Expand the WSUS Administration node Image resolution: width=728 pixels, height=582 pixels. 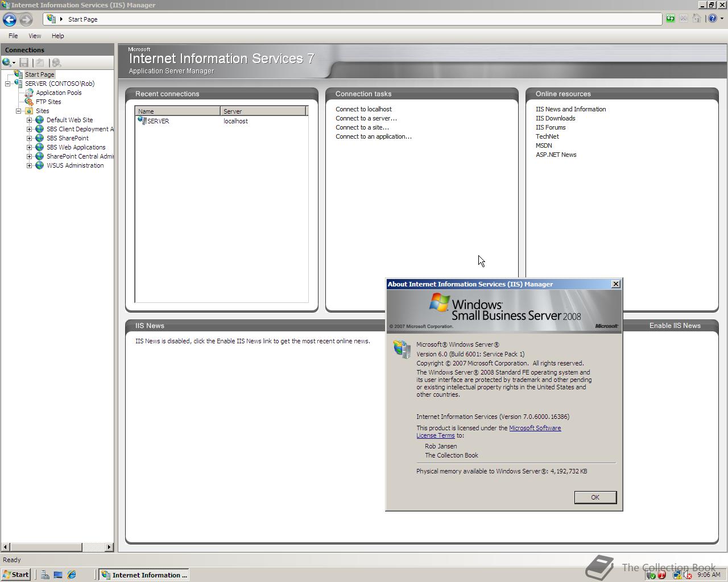[x=30, y=165]
